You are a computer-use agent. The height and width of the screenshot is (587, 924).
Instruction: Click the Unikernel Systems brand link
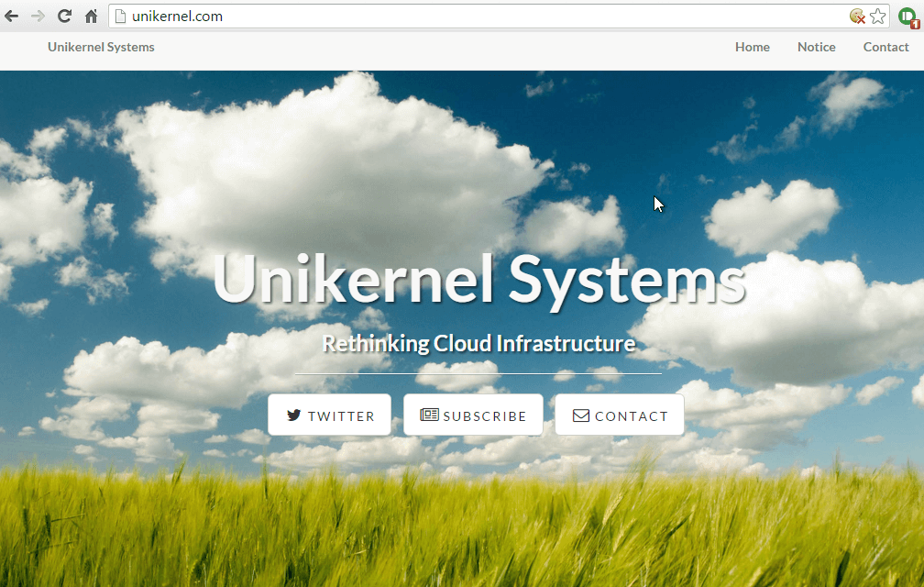[x=100, y=47]
